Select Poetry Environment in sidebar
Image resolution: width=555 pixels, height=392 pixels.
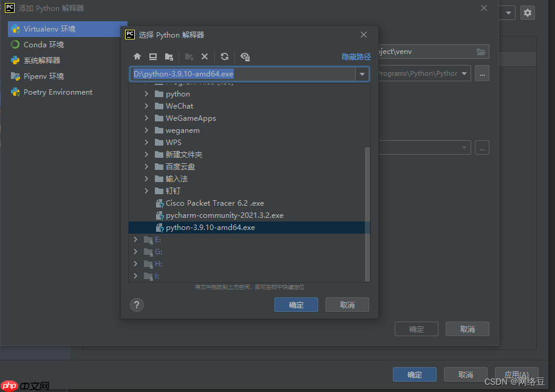click(x=64, y=92)
